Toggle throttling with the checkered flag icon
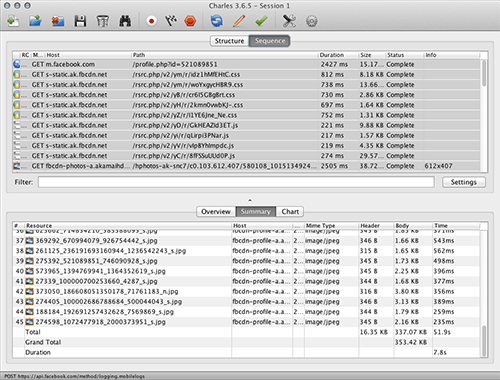 coord(171,21)
